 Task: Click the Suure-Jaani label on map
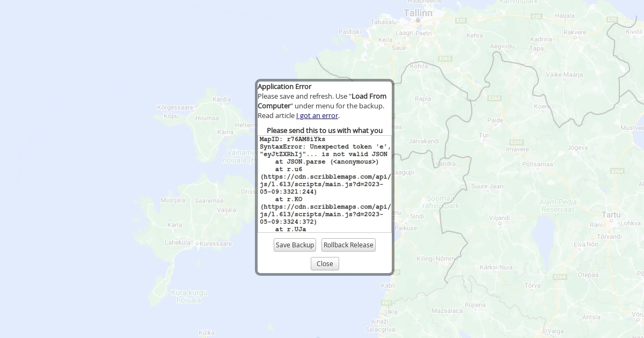488,186
